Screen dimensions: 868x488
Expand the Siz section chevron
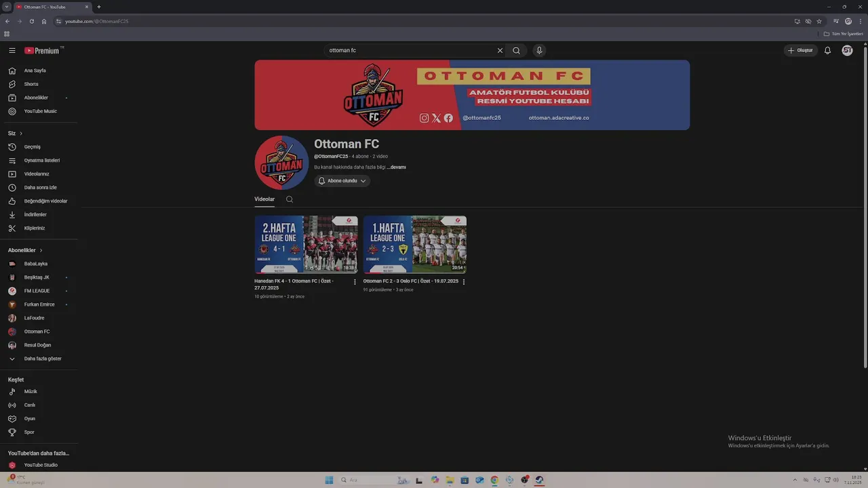21,134
